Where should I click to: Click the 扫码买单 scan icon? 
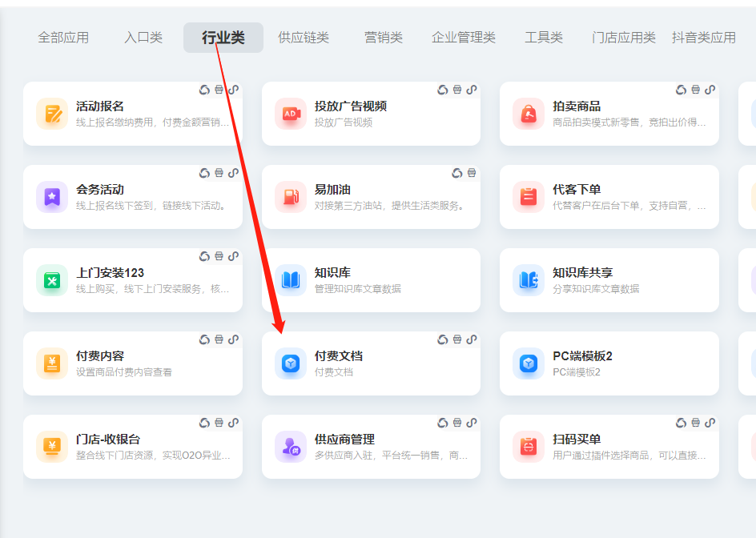click(529, 447)
